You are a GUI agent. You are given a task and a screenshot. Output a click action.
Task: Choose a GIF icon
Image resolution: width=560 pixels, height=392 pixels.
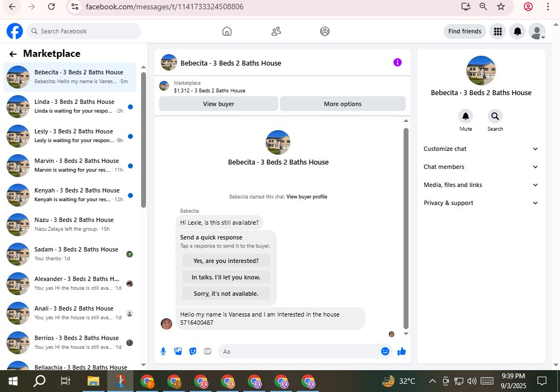207,352
